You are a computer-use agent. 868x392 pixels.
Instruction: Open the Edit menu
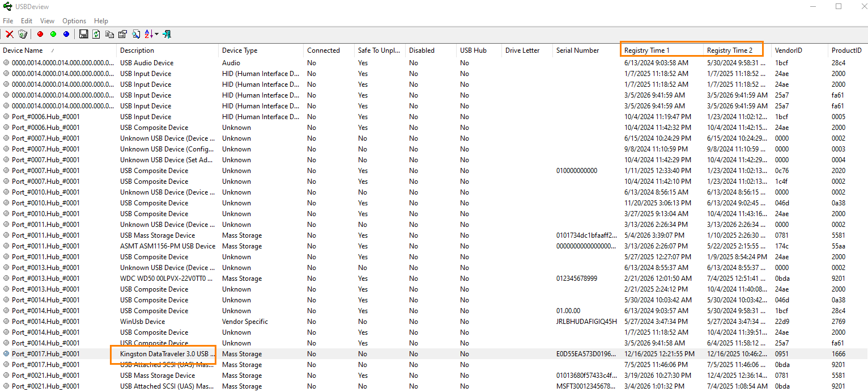click(27, 21)
